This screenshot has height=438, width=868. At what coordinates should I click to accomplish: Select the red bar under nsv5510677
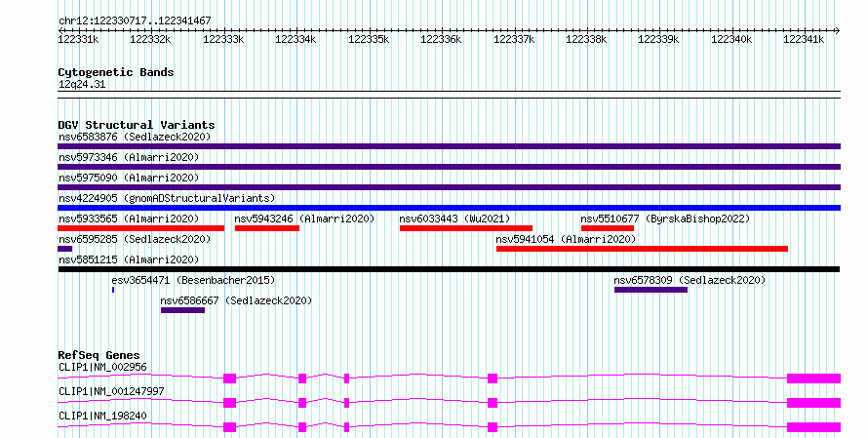pyautogui.click(x=608, y=228)
